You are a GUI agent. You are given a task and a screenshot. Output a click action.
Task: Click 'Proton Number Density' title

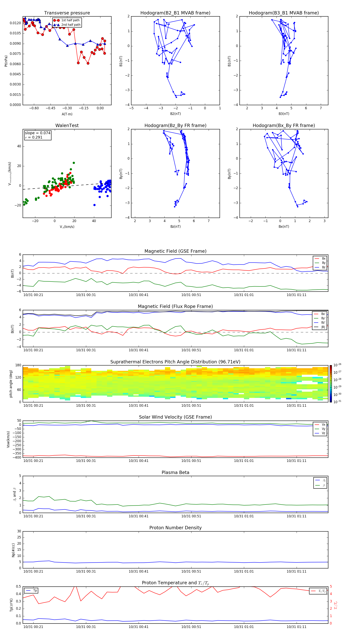point(175,528)
